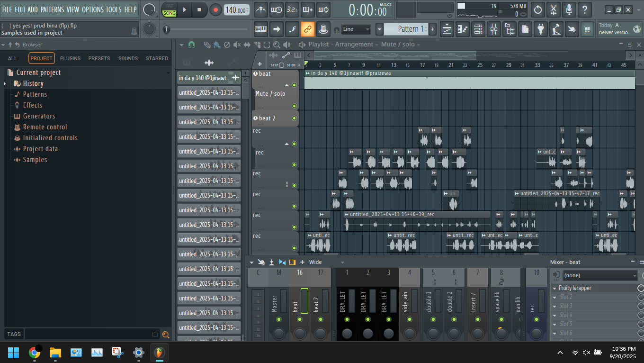Image resolution: width=644 pixels, height=363 pixels.
Task: Mute the 'beat 2' playlist track
Action: click(x=294, y=118)
